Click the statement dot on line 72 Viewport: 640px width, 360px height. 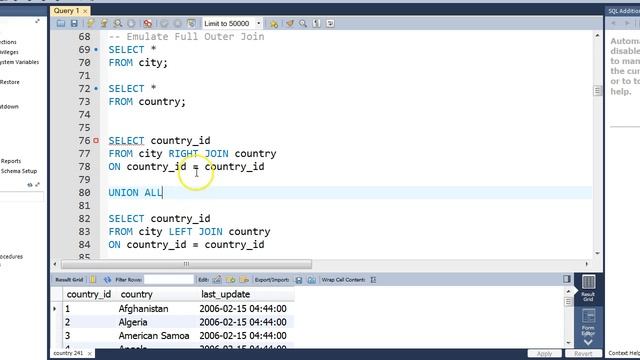[x=96, y=89]
